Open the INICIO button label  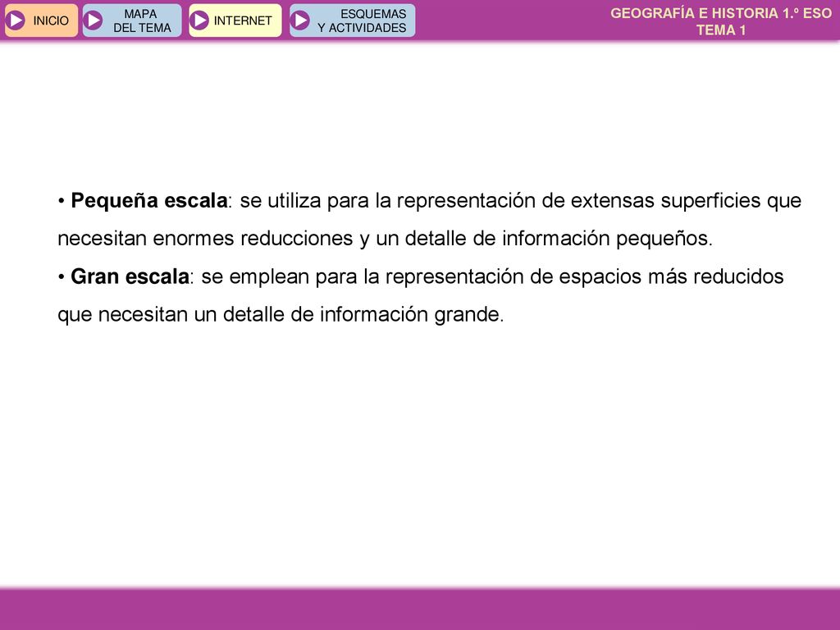click(51, 21)
